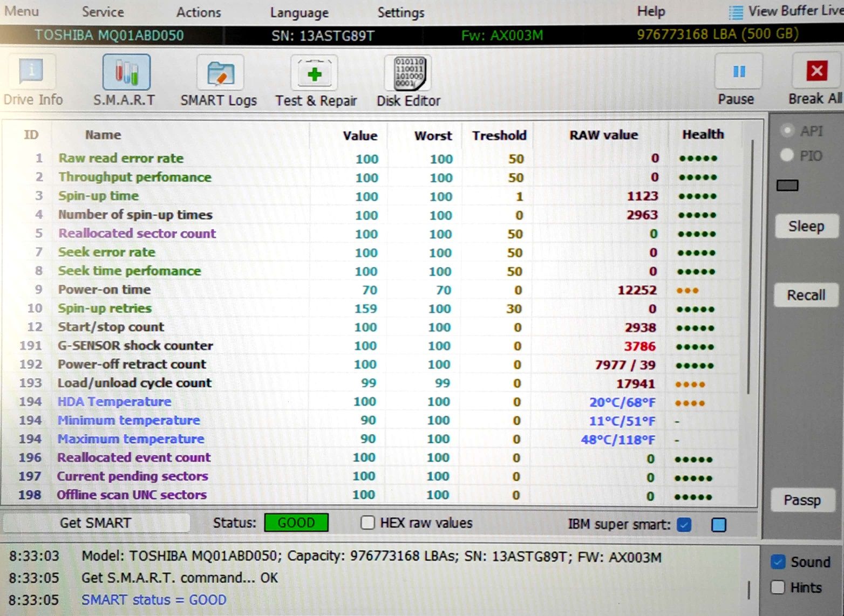
Task: Open the Settings menu
Action: tap(401, 12)
